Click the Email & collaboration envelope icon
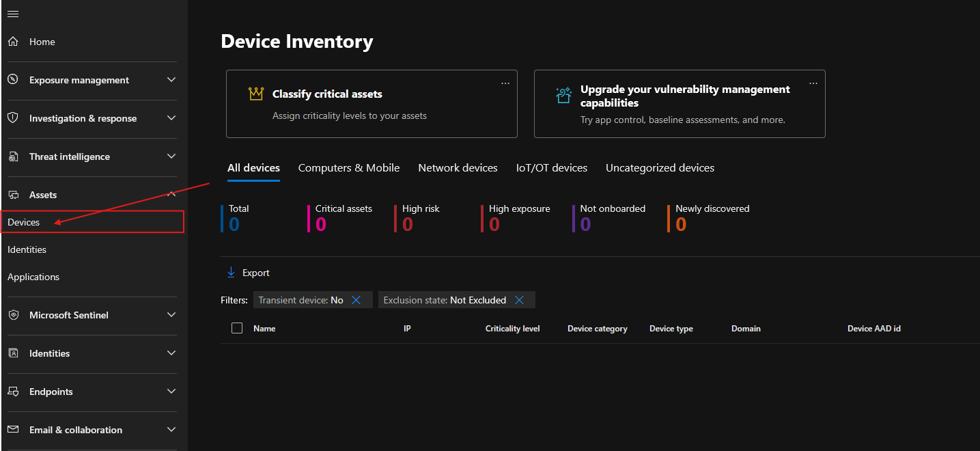 pos(13,430)
